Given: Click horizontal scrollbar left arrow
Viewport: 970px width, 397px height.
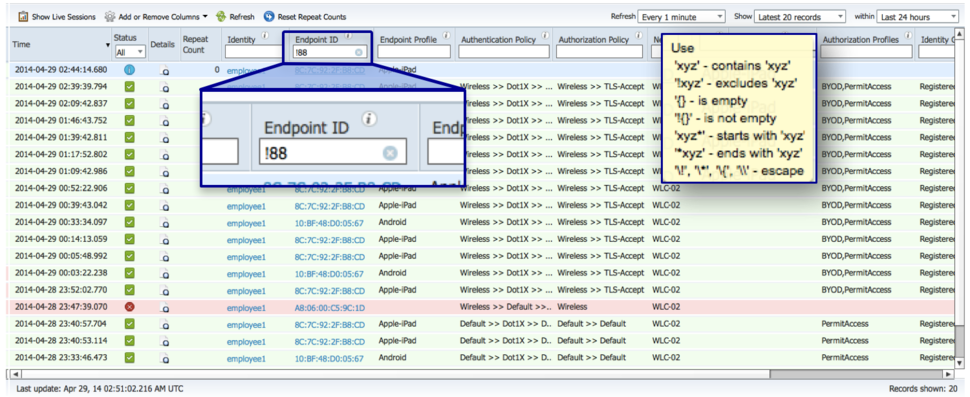Looking at the screenshot, I should (15, 374).
